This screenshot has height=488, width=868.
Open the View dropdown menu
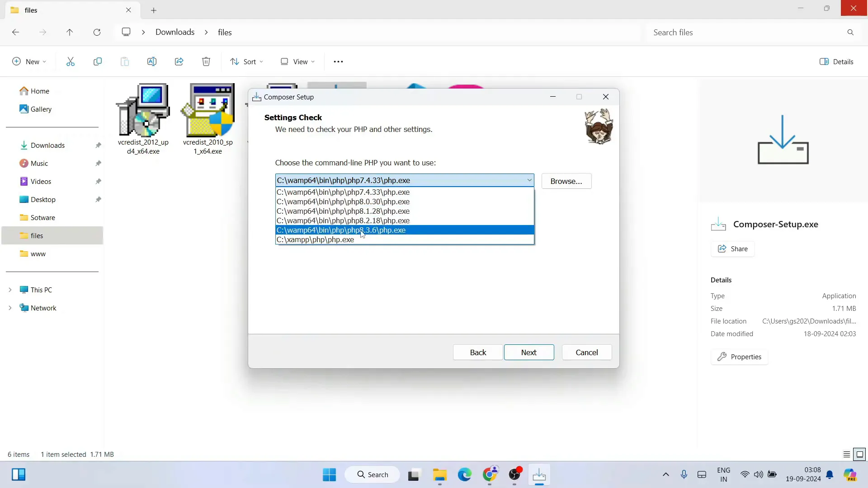[297, 61]
